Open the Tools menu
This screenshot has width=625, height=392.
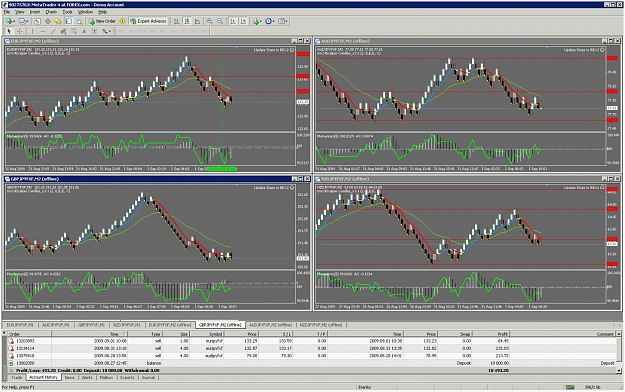(67, 12)
